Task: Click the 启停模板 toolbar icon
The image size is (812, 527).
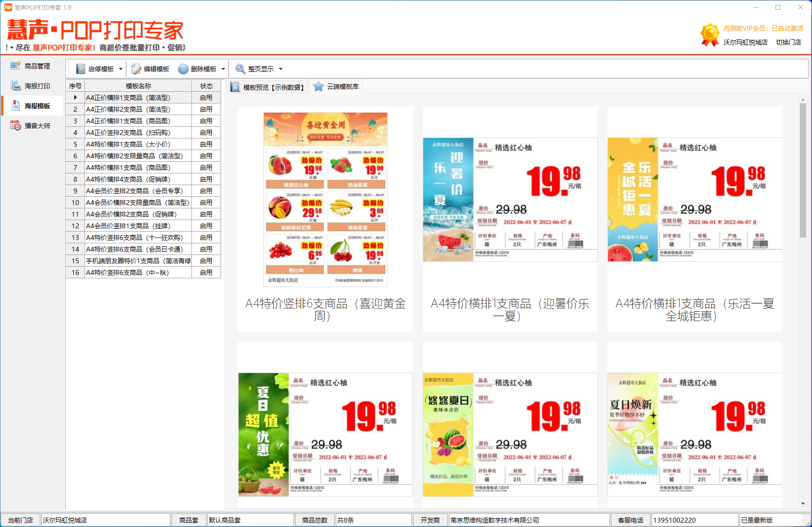Action: pos(80,68)
